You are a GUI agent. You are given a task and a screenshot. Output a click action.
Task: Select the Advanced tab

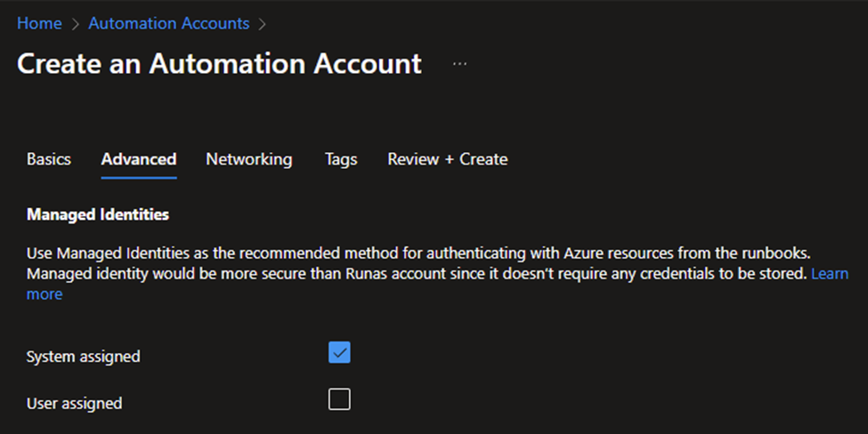tap(139, 159)
